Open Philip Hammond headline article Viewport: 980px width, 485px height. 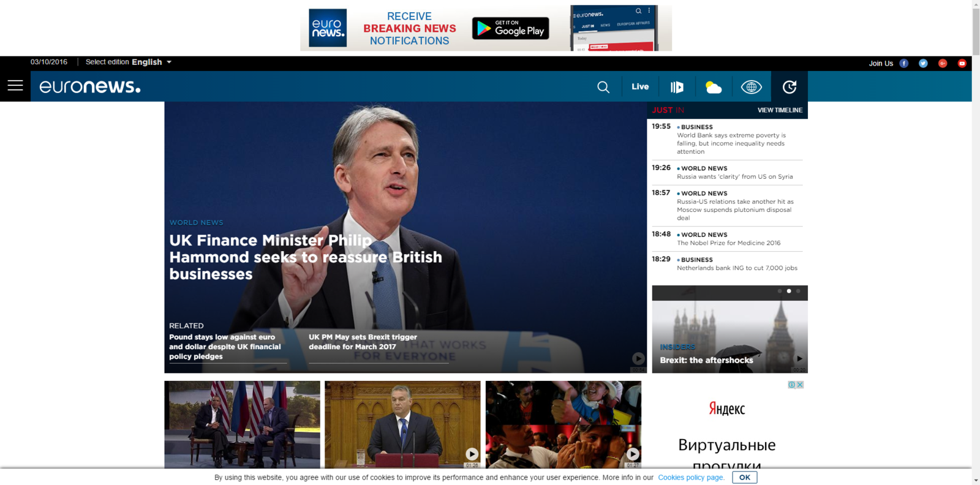[x=306, y=257]
